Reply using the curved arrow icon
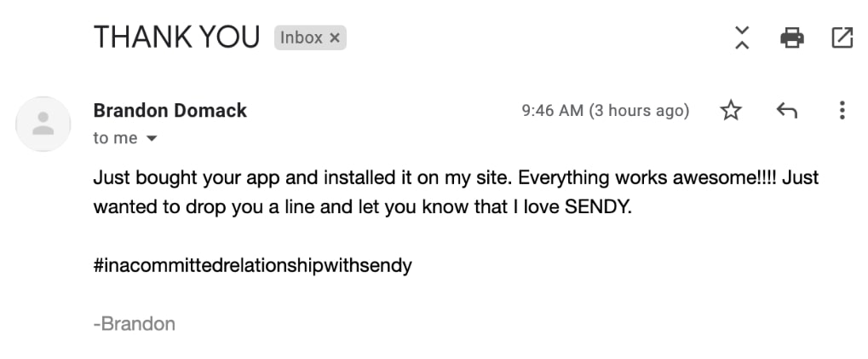 coord(786,111)
